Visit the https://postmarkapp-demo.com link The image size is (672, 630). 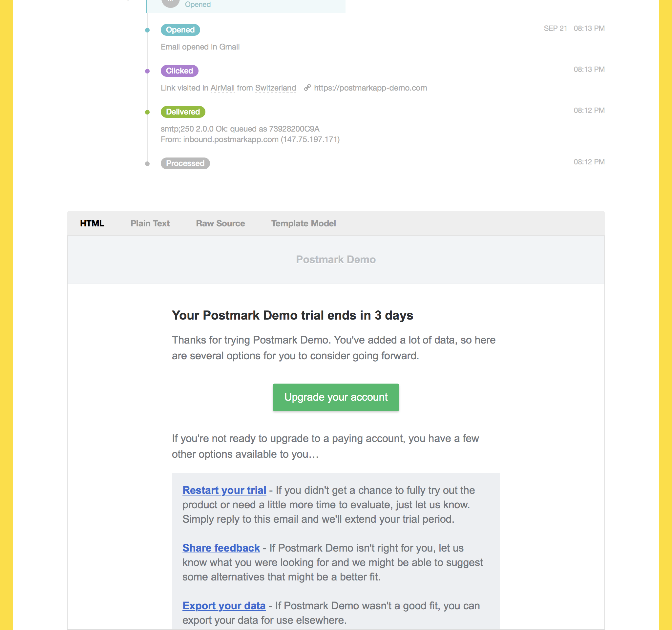tap(370, 88)
